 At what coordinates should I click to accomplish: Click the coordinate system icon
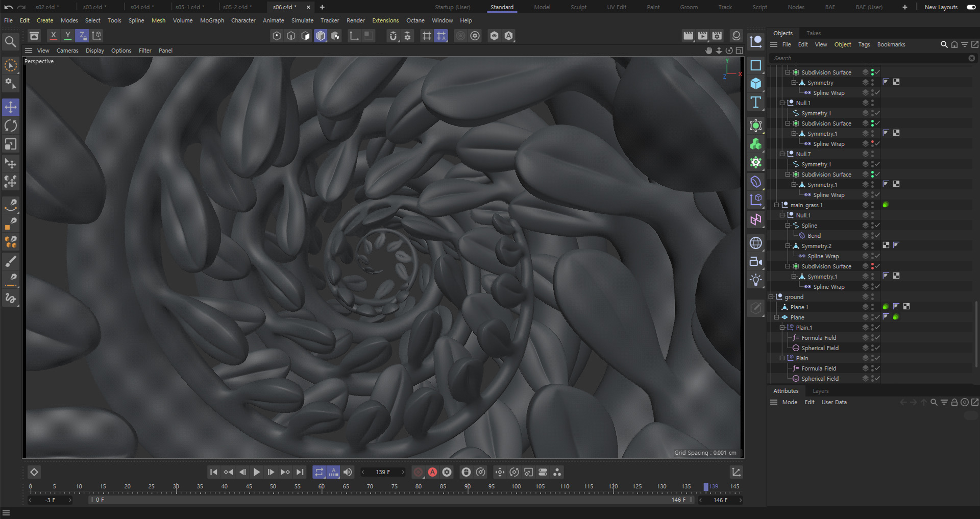tap(97, 36)
